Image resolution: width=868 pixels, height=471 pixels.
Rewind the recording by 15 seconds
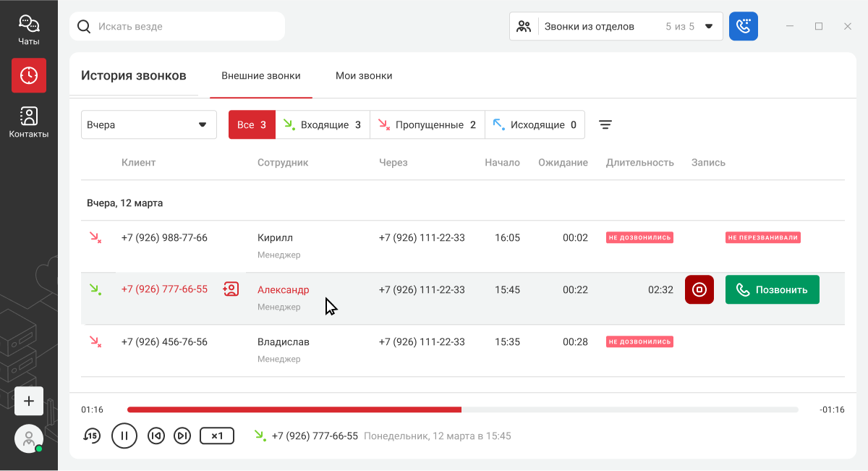point(91,436)
